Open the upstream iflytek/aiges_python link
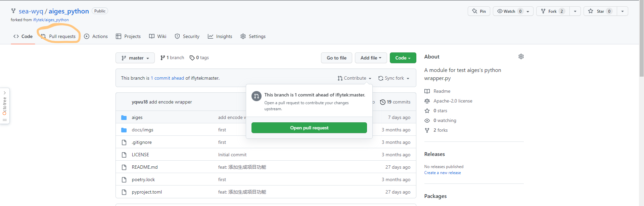Screen dimensions: 644x206 pyautogui.click(x=51, y=20)
